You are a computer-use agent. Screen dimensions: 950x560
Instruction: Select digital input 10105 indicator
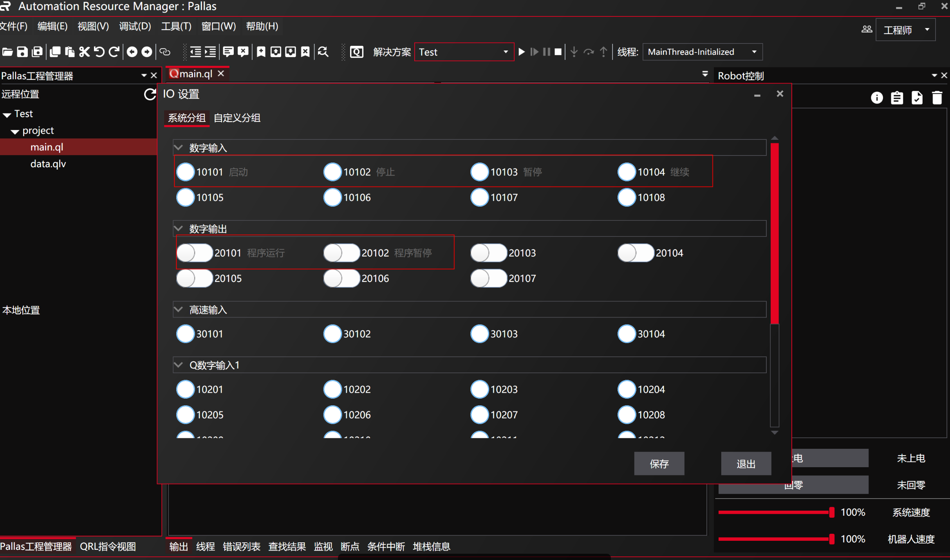(185, 197)
